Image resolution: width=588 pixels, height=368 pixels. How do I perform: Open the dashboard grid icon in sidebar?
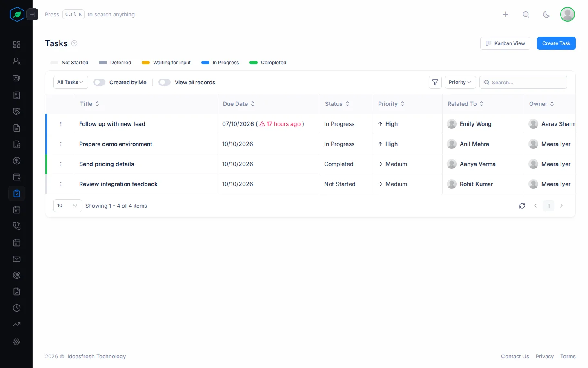click(x=17, y=45)
